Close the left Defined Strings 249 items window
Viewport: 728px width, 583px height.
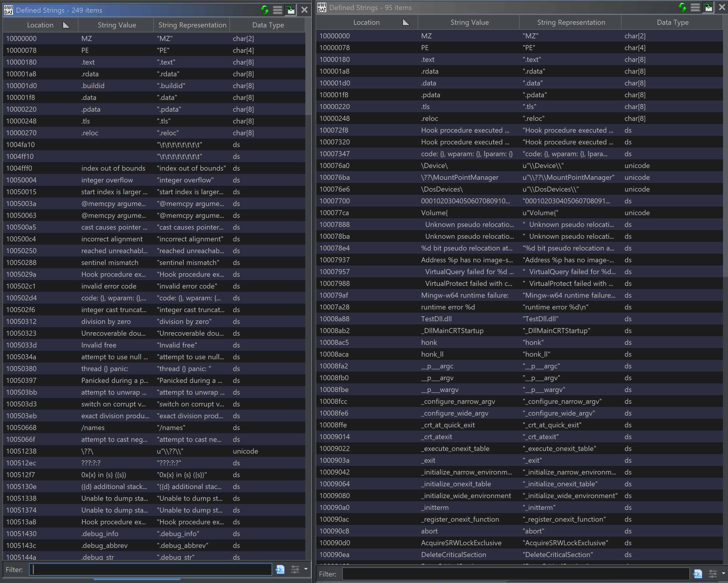(x=304, y=10)
